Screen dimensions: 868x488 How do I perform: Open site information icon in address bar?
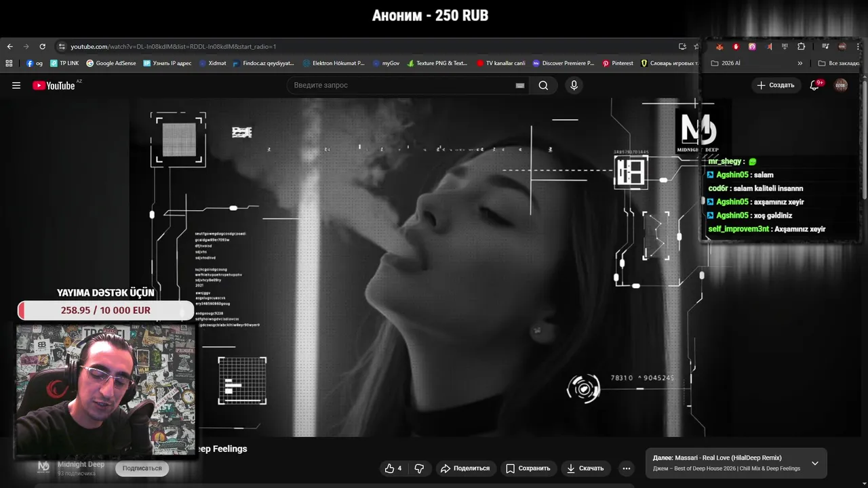(x=62, y=47)
